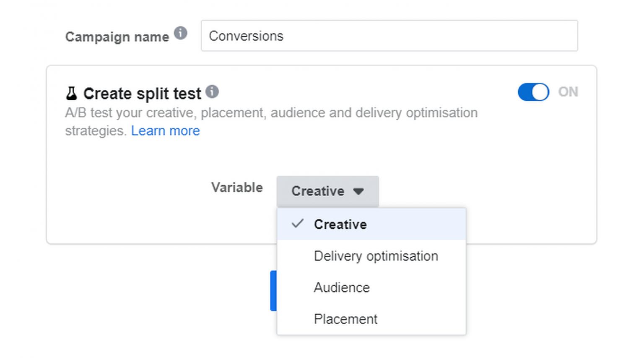Click the Campaign name label
Viewport: 644px width, 358px height.
point(117,37)
